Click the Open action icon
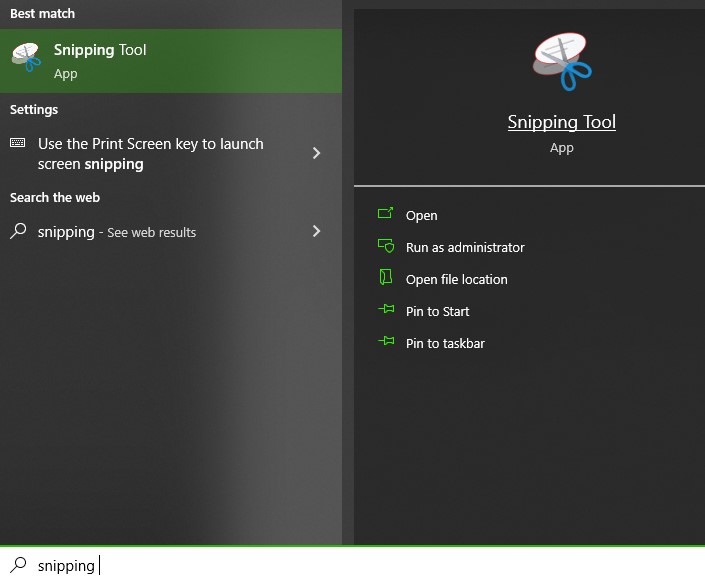 pyautogui.click(x=385, y=213)
